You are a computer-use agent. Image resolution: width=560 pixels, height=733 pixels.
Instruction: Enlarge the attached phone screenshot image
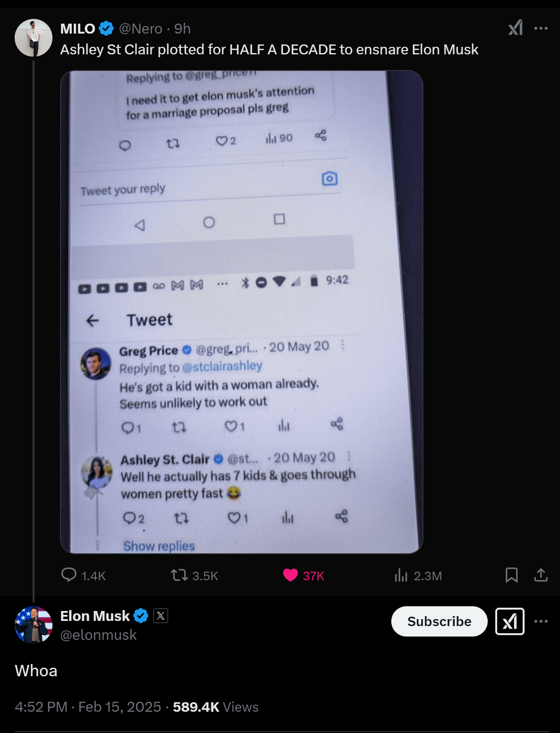point(241,312)
